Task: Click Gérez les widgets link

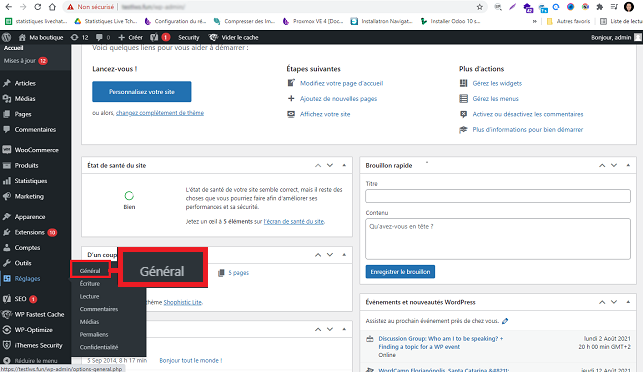Action: [497, 83]
